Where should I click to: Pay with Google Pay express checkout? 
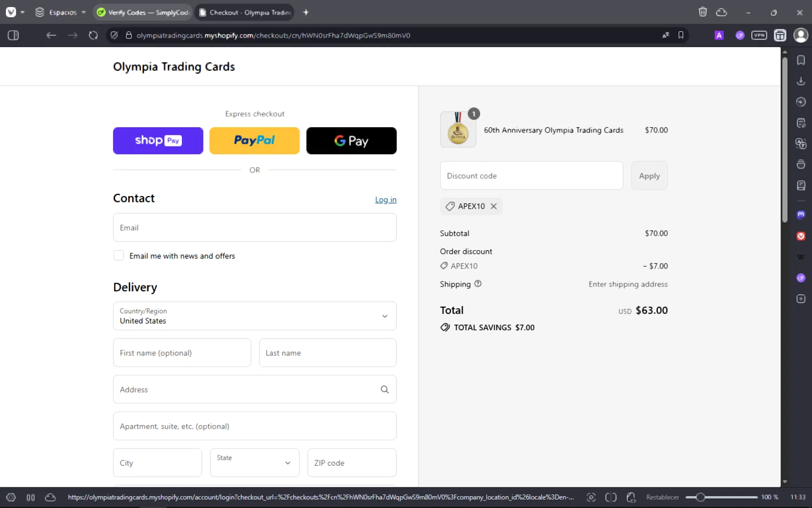tap(351, 141)
